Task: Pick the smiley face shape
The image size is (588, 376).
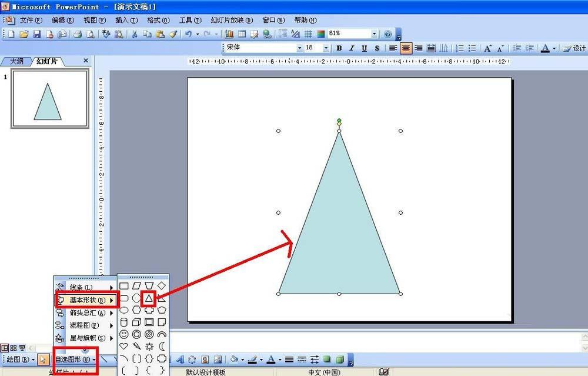Action: [x=124, y=334]
